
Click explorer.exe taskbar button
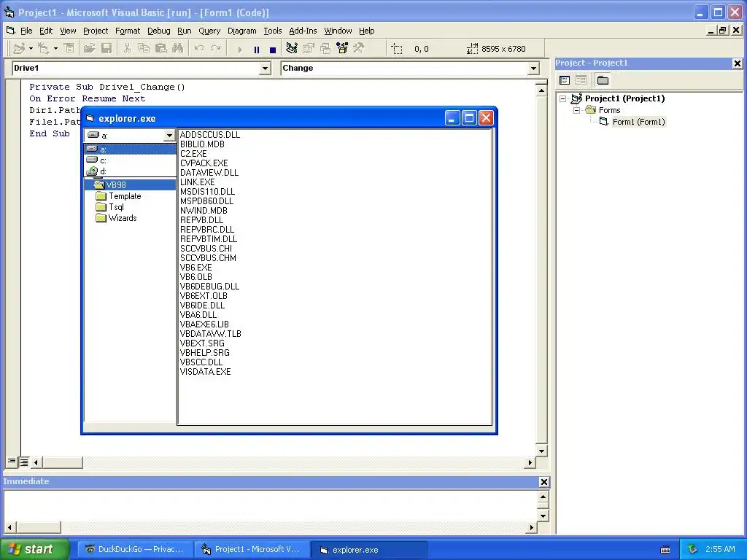point(368,550)
